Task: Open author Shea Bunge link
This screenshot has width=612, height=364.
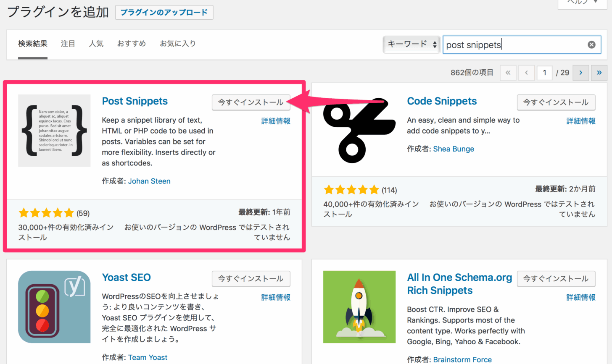Action: click(454, 149)
